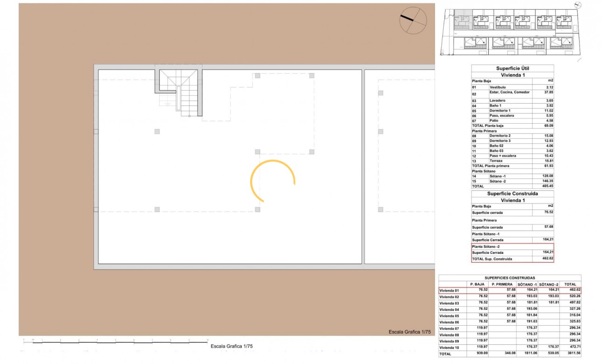
Task: Click the 'Dormitorio 3' row label
Action: click(500, 141)
